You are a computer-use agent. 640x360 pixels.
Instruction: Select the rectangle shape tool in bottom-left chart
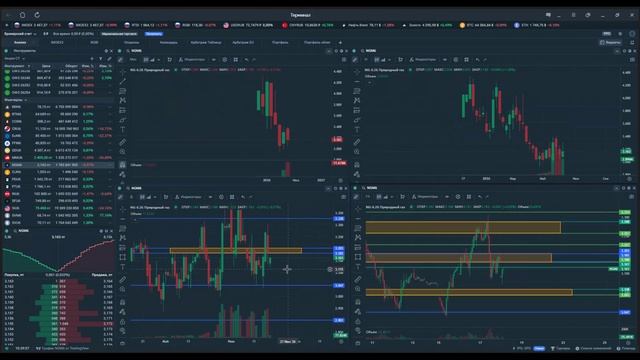(x=122, y=257)
